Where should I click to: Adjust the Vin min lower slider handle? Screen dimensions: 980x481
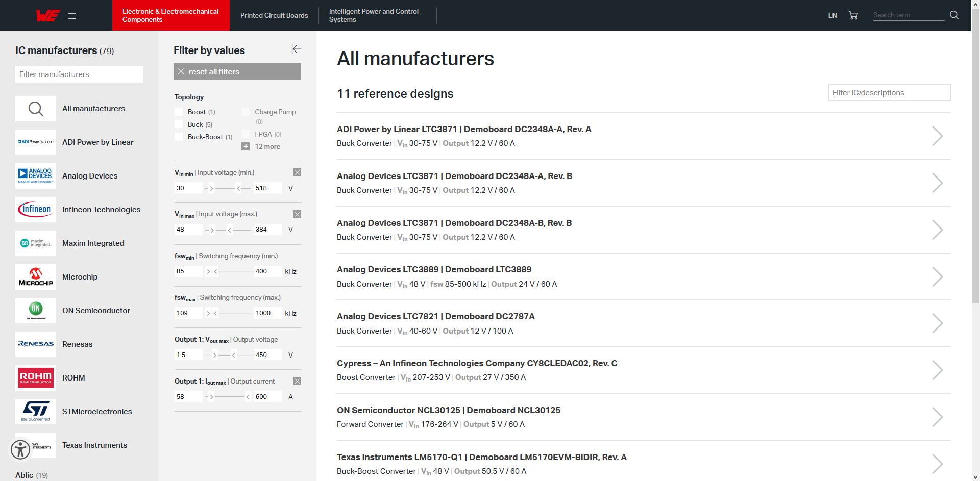[212, 188]
